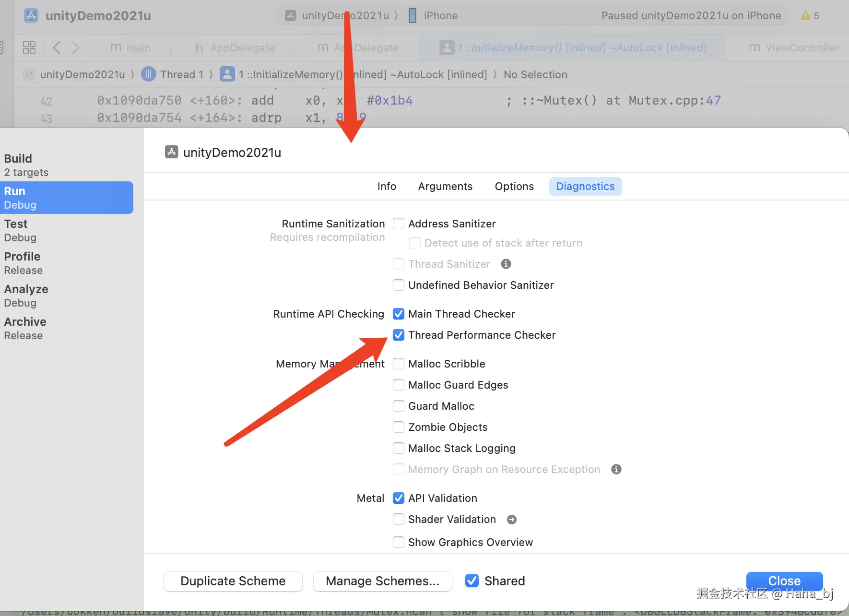Viewport: 849px width, 616px height.
Task: Select the Profile Release action
Action: (67, 263)
